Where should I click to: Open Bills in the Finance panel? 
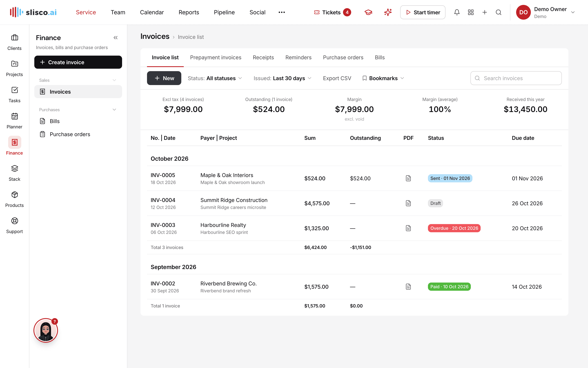(x=78, y=121)
